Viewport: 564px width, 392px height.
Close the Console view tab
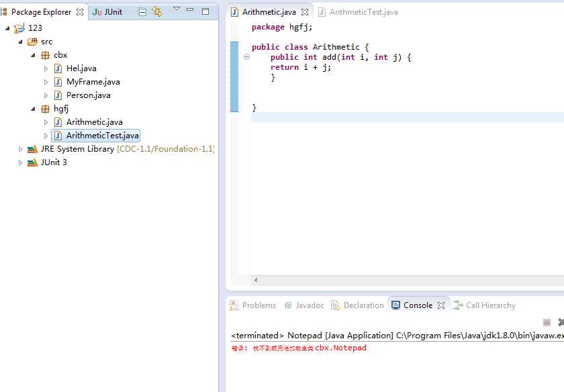pyautogui.click(x=441, y=305)
